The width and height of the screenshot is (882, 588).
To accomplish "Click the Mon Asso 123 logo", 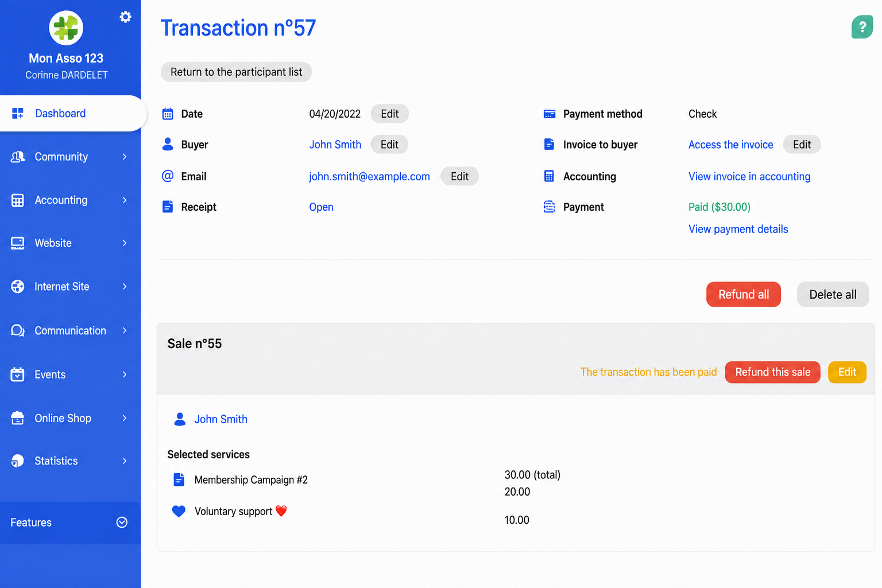I will 66,28.
